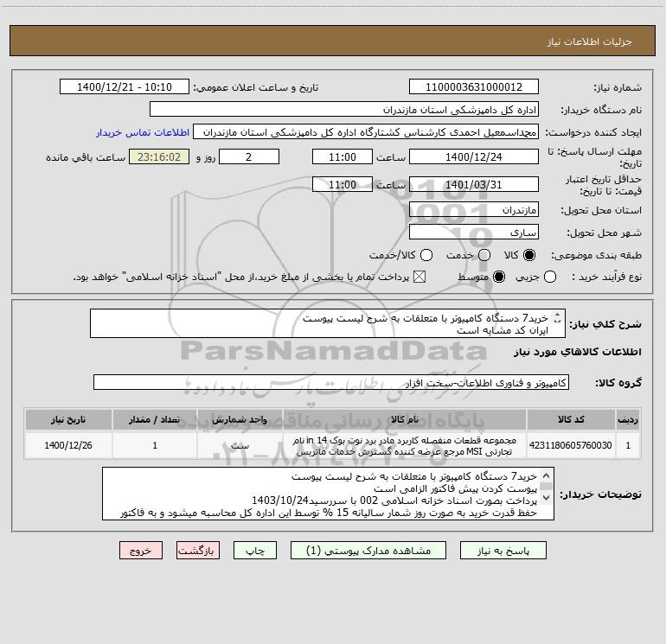The height and width of the screenshot is (644, 666).
Task: Click the 'تعداد / مقدار' column header
Action: [155, 419]
